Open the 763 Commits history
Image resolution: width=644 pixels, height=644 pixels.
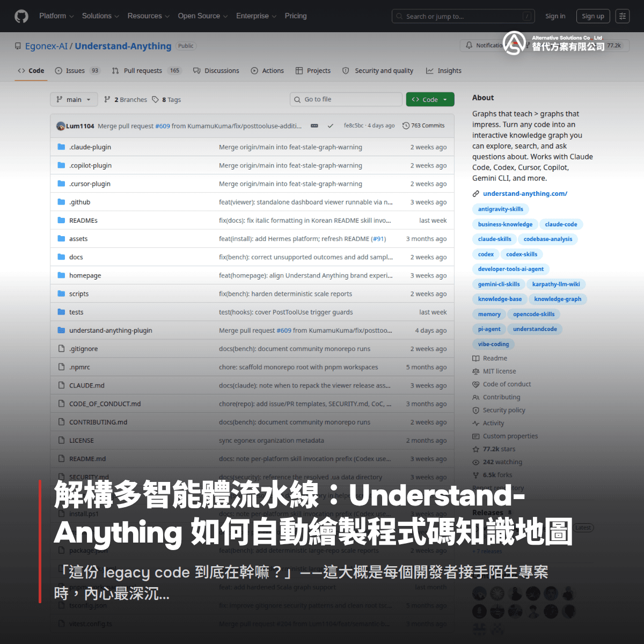pyautogui.click(x=423, y=126)
